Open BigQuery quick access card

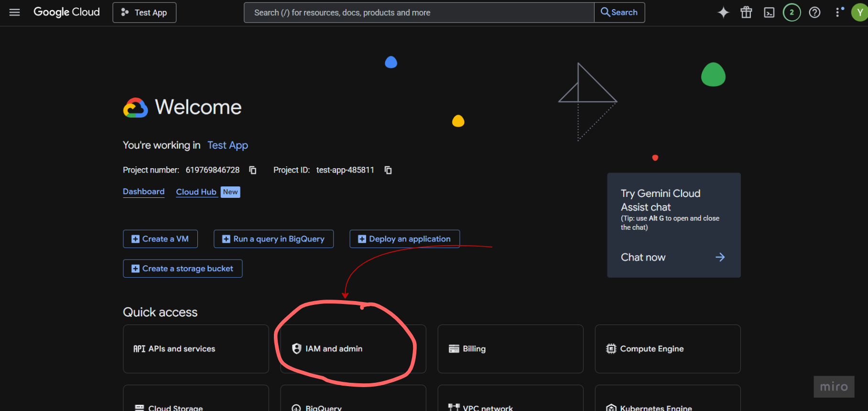click(x=353, y=398)
